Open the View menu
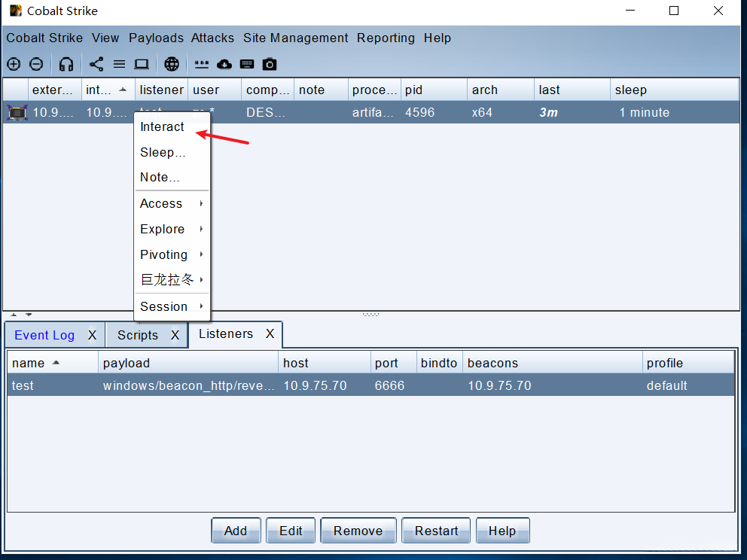The width and height of the screenshot is (747, 560). 105,38
